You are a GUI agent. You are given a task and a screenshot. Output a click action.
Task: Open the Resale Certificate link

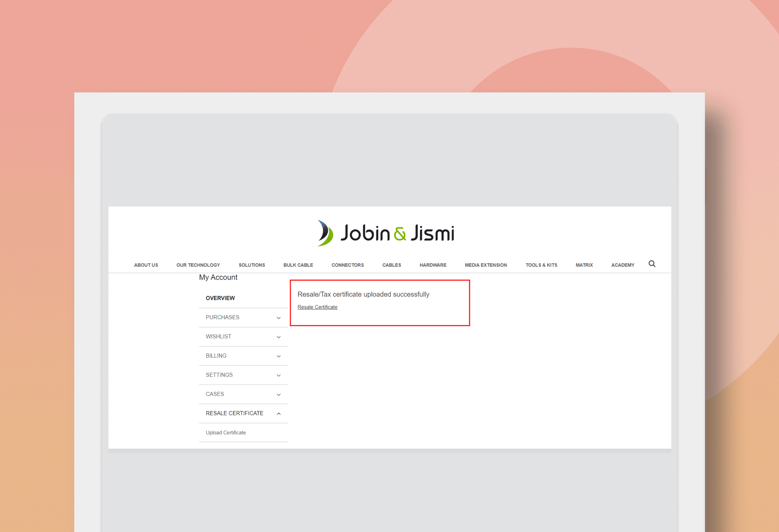click(317, 307)
